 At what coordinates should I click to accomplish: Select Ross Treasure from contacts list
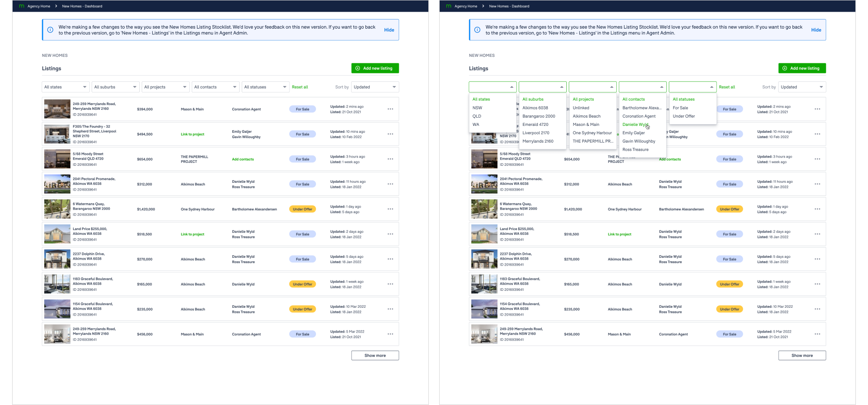click(x=635, y=150)
